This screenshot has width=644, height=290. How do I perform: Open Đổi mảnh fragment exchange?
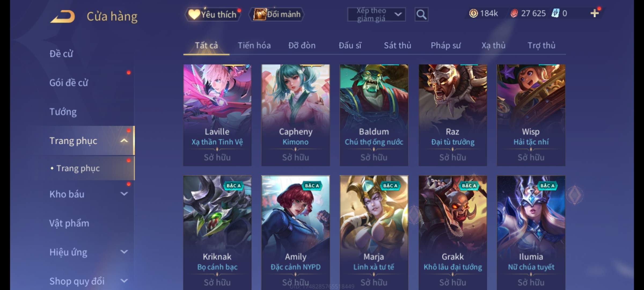pos(277,14)
